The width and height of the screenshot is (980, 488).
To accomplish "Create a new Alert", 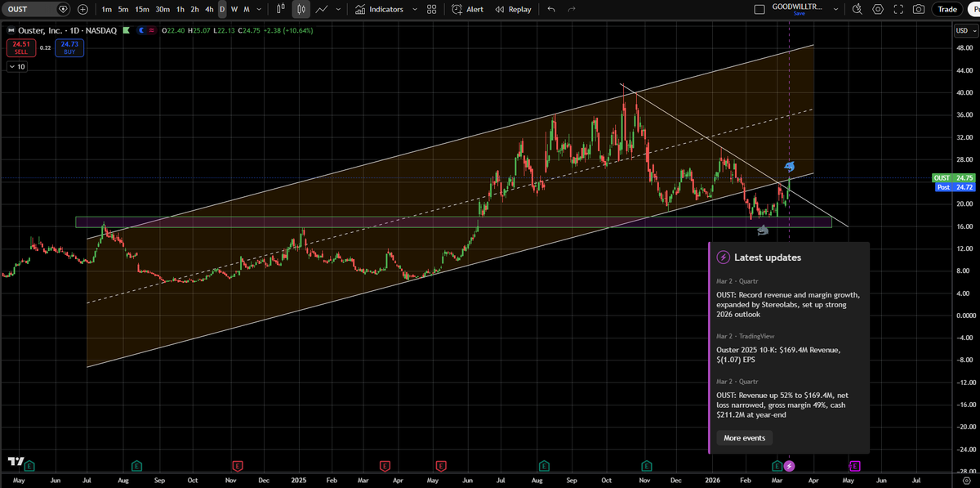I will click(468, 9).
